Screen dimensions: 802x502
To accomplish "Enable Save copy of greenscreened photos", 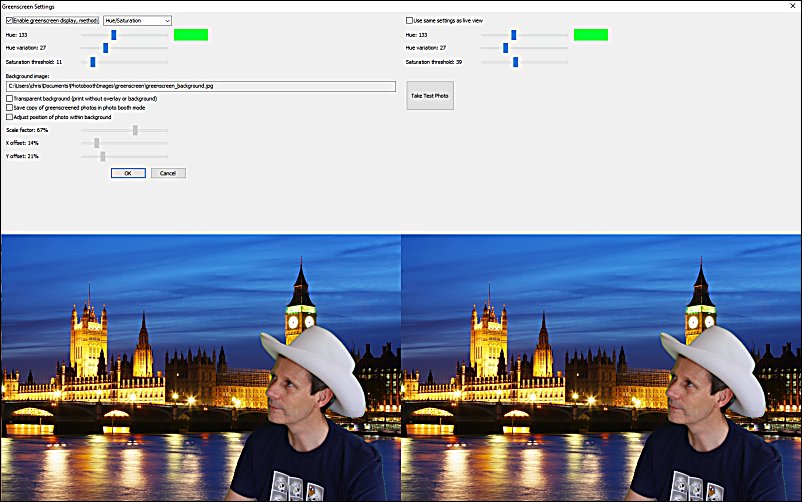I will (x=9, y=107).
